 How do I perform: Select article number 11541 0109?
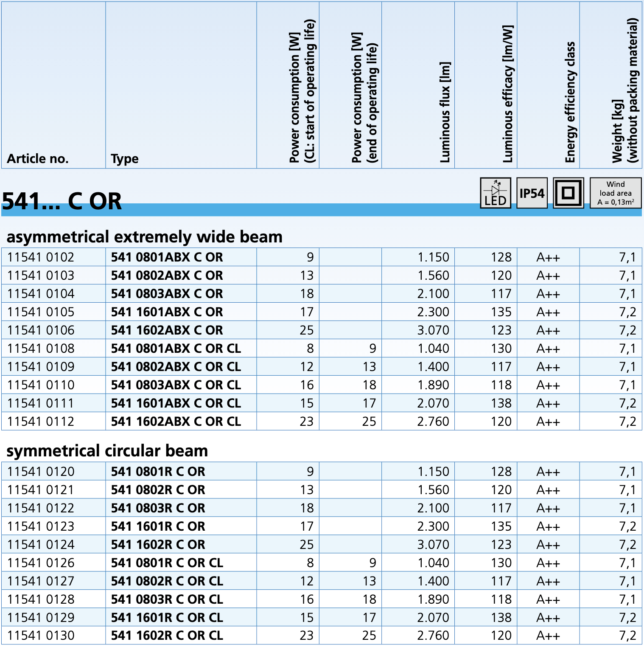tap(41, 367)
